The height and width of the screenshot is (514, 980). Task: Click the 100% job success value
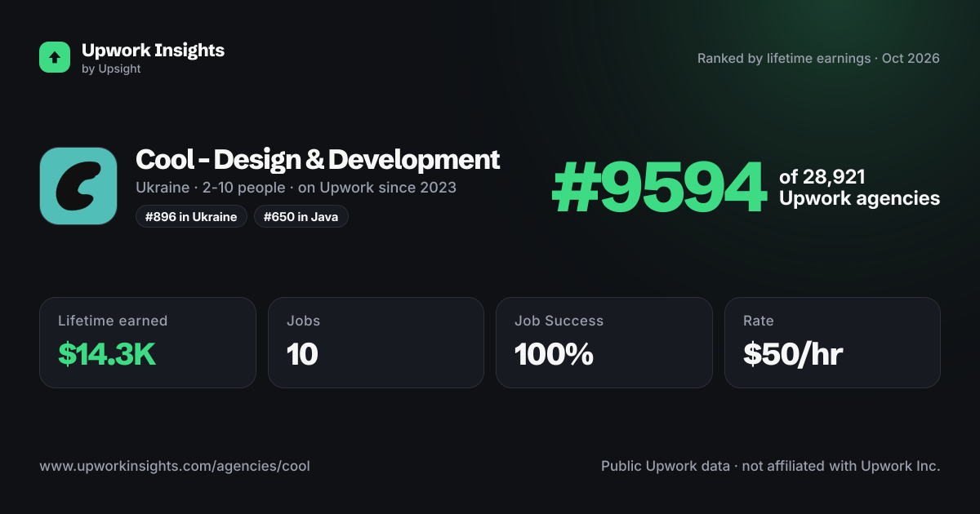(x=554, y=354)
